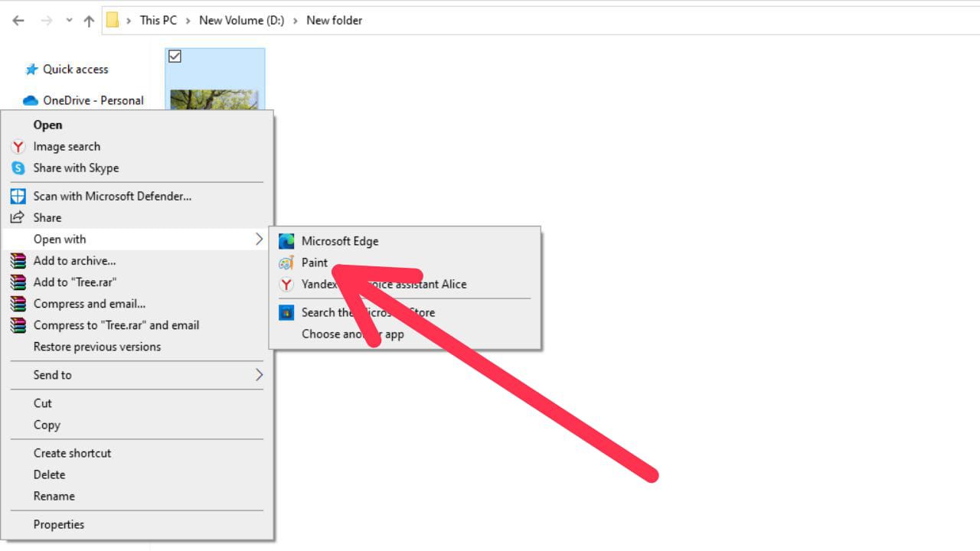Click the Share arrow icon
Viewport: 980px width, 551px height.
point(18,217)
